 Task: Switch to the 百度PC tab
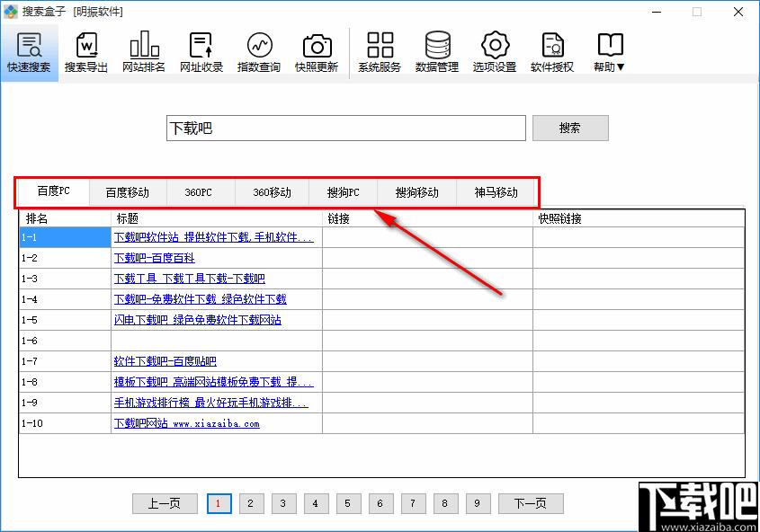pyautogui.click(x=54, y=191)
